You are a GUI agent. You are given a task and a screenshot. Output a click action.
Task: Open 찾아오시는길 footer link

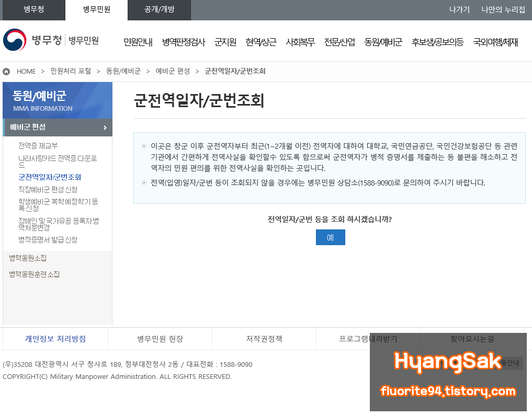(x=472, y=339)
